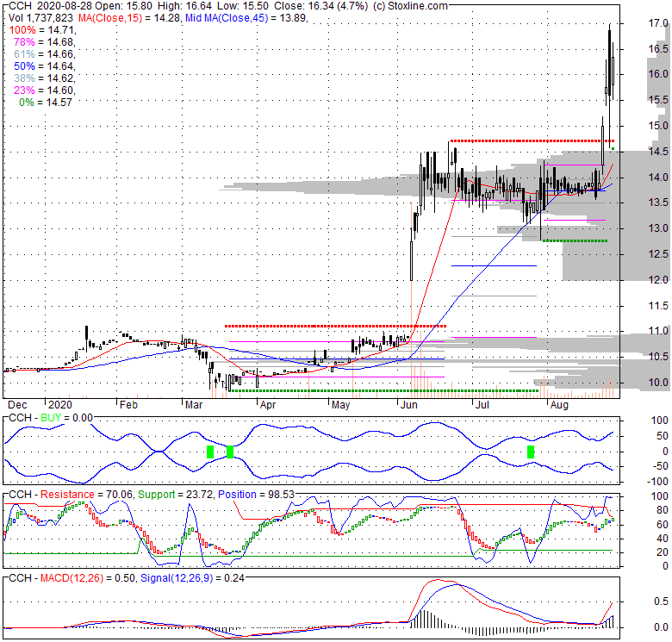Click the blue horizontal level line near 12.25
Screen dimensions: 672x642
494,266
